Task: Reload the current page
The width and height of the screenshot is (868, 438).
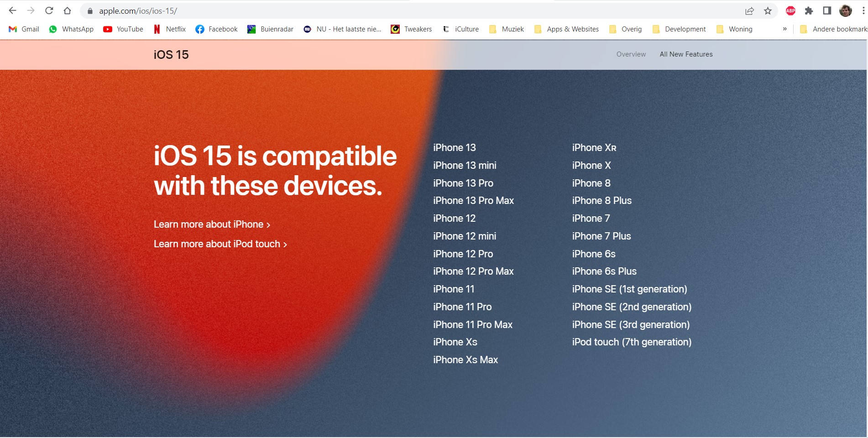Action: coord(49,10)
